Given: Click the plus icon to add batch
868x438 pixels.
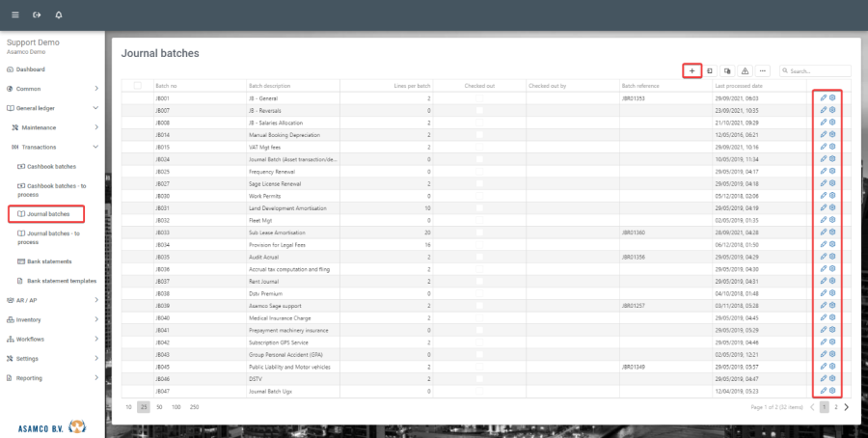Looking at the screenshot, I should pos(692,70).
